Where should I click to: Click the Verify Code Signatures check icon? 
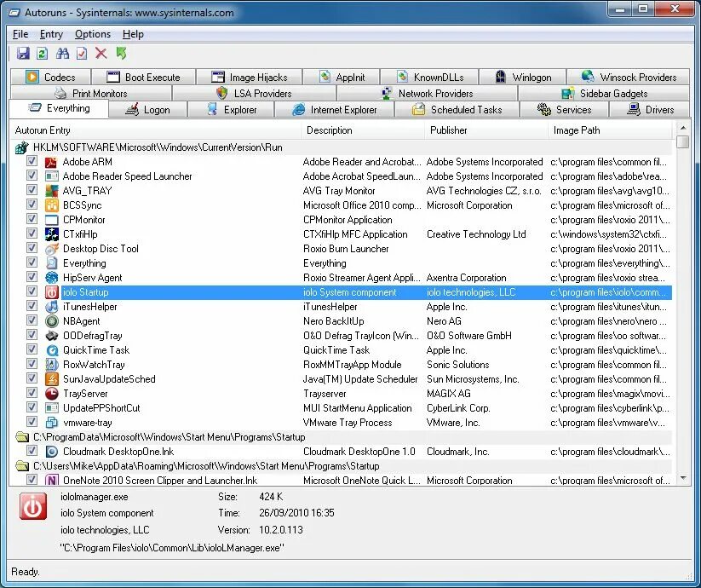coord(81,53)
